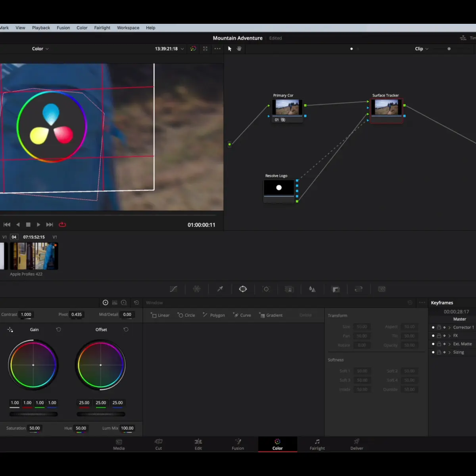The width and height of the screenshot is (476, 476).
Task: Add a Polygon window
Action: pyautogui.click(x=214, y=315)
